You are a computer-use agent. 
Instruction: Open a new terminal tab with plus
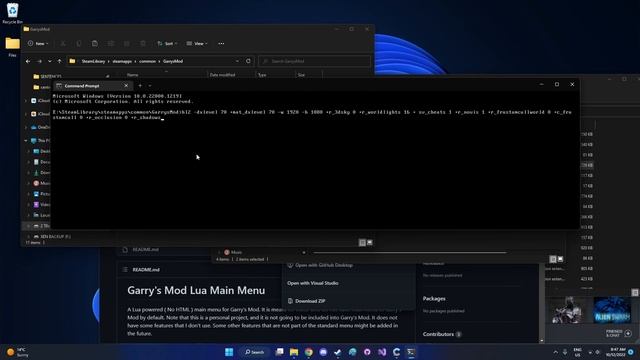140,86
